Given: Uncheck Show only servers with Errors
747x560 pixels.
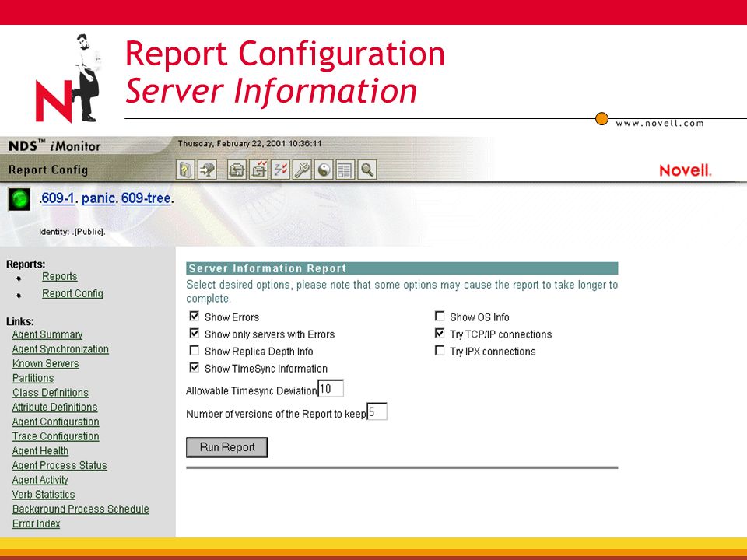Looking at the screenshot, I should [x=195, y=334].
